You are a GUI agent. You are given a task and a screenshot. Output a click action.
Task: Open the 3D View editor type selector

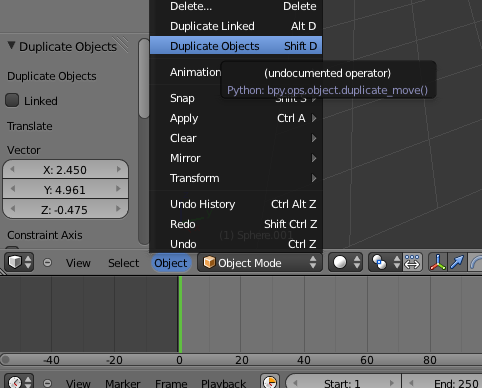[x=19, y=263]
